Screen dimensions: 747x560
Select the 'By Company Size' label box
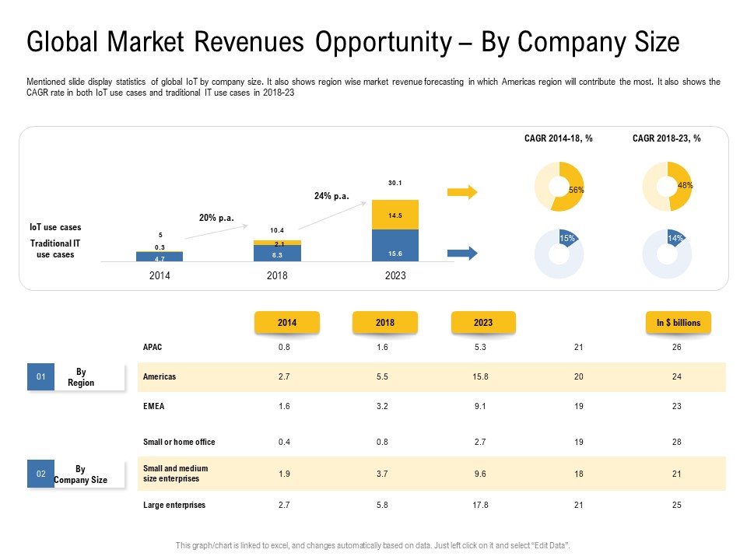[89, 474]
